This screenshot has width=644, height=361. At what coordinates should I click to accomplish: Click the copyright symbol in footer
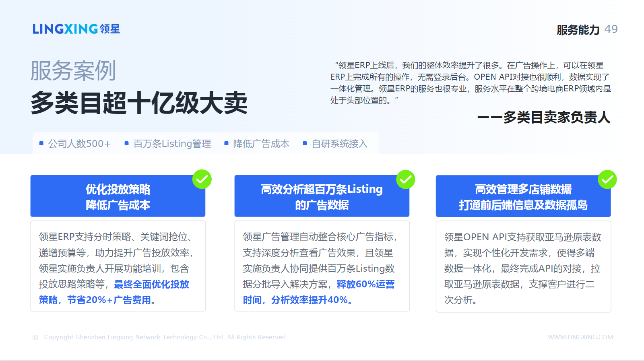click(35, 337)
